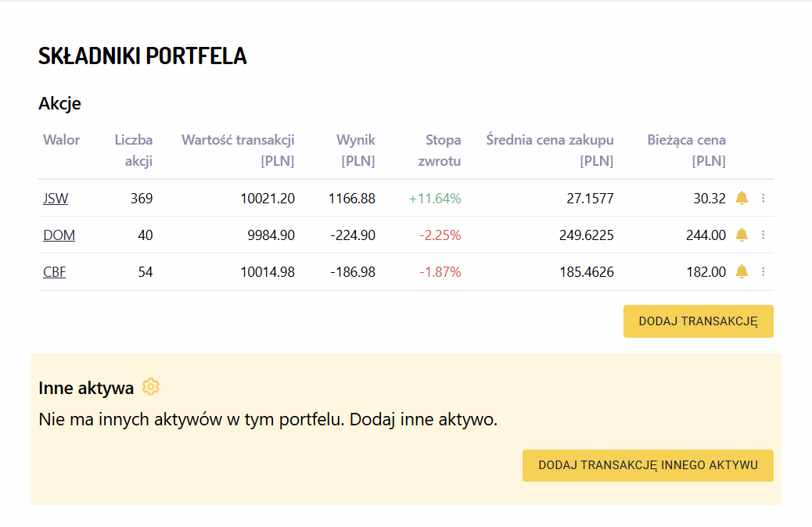Image resolution: width=812 pixels, height=527 pixels.
Task: Click the alert bell for JSW
Action: [x=742, y=199]
